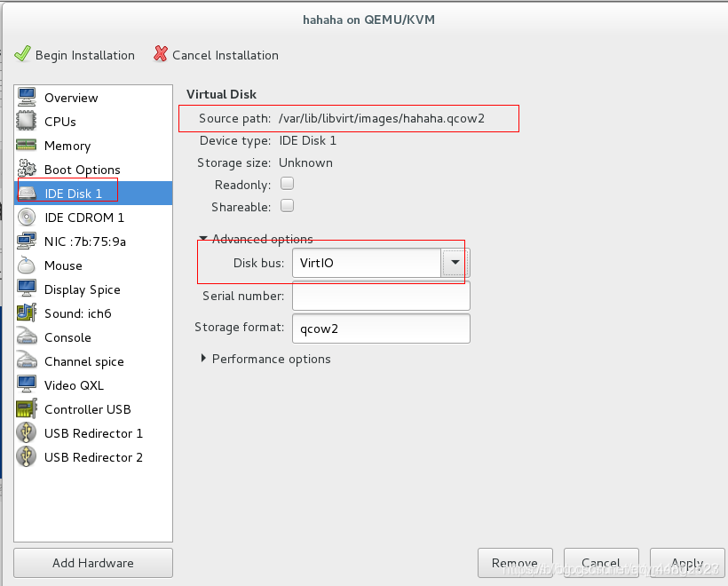This screenshot has width=728, height=586.
Task: Click the red Cancel Installation X icon
Action: pos(161,54)
